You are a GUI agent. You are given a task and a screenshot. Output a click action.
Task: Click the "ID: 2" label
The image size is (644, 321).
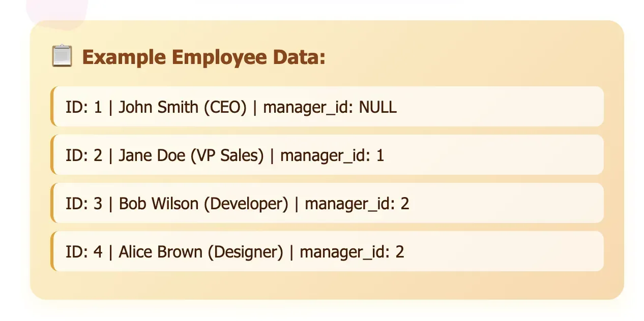[84, 155]
